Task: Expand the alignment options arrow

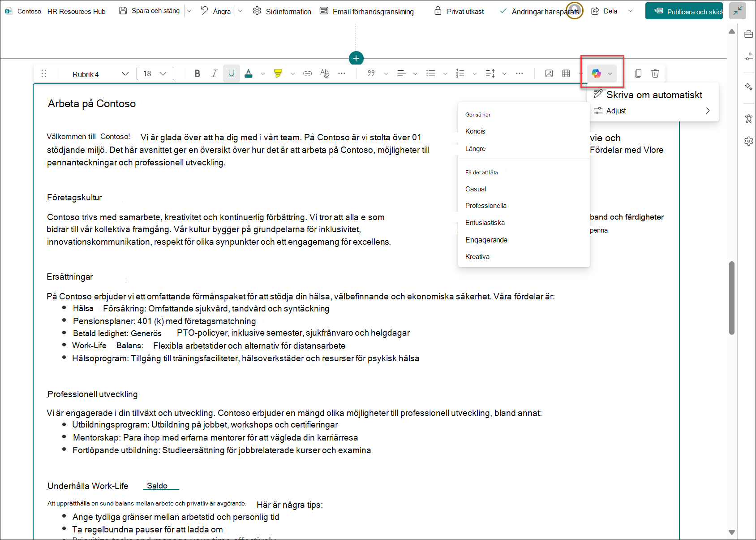Action: pos(415,73)
